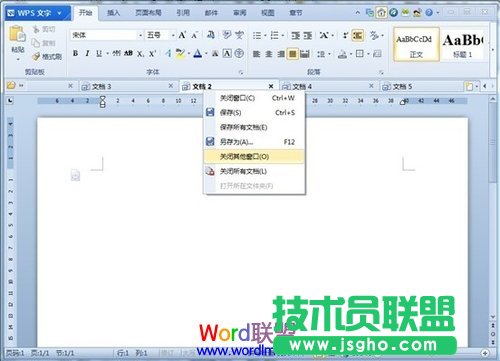
Task: Click the paragraph shading paint swatch
Action: [342, 54]
